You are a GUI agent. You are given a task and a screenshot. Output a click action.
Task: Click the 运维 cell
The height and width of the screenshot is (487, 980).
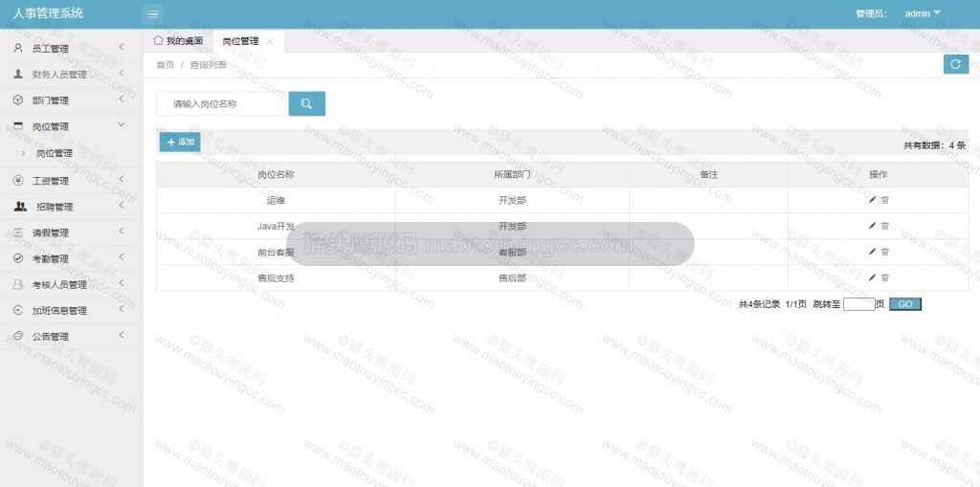point(276,201)
